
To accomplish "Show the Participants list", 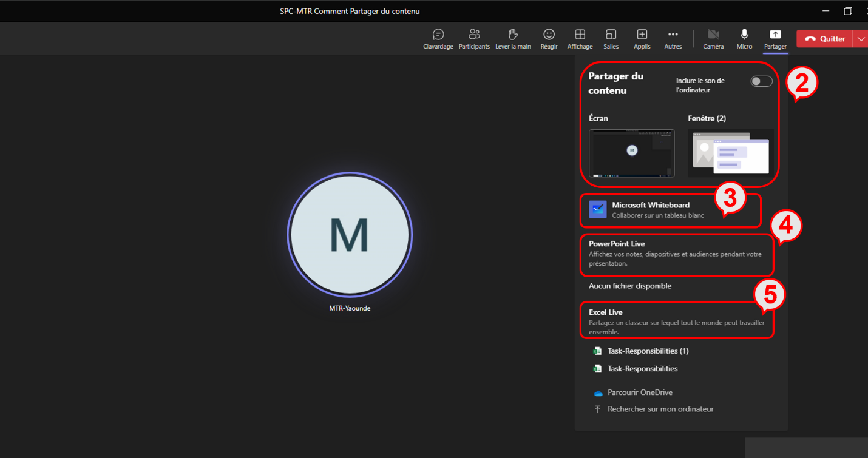I will click(474, 38).
